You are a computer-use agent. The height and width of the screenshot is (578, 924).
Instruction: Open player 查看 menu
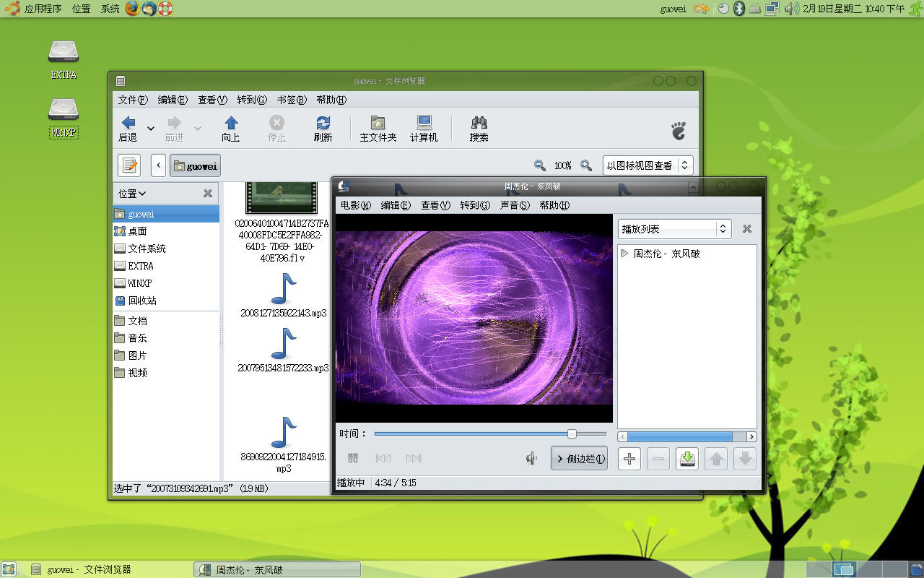(x=435, y=205)
